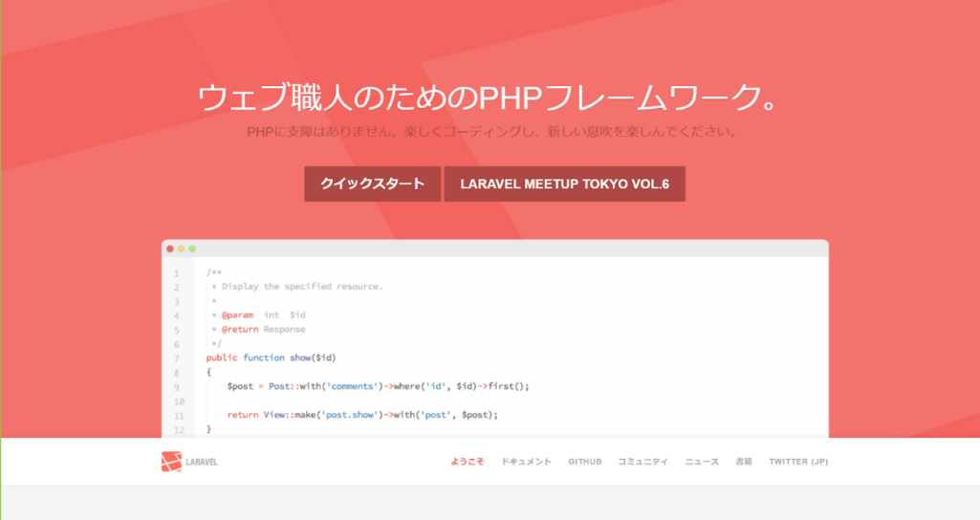Select the ようこそ nav item
The width and height of the screenshot is (980, 520).
point(468,462)
